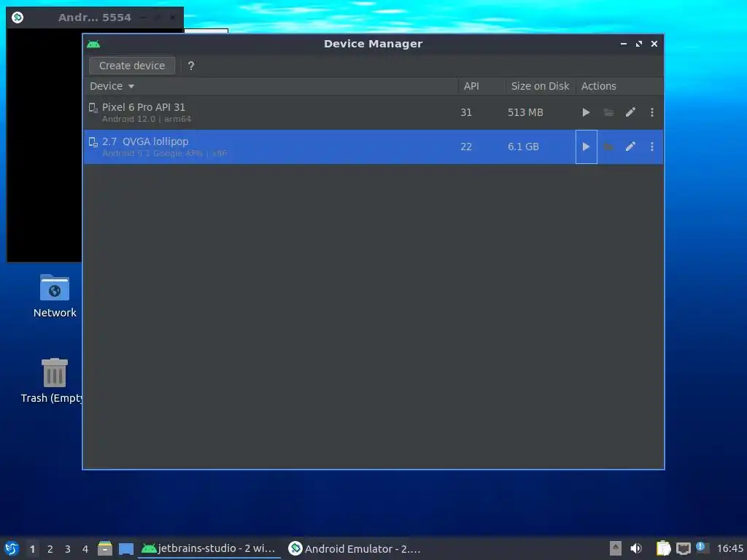Open more actions for Pixel 6 Pro API 31
The width and height of the screenshot is (747, 560).
[x=651, y=112]
